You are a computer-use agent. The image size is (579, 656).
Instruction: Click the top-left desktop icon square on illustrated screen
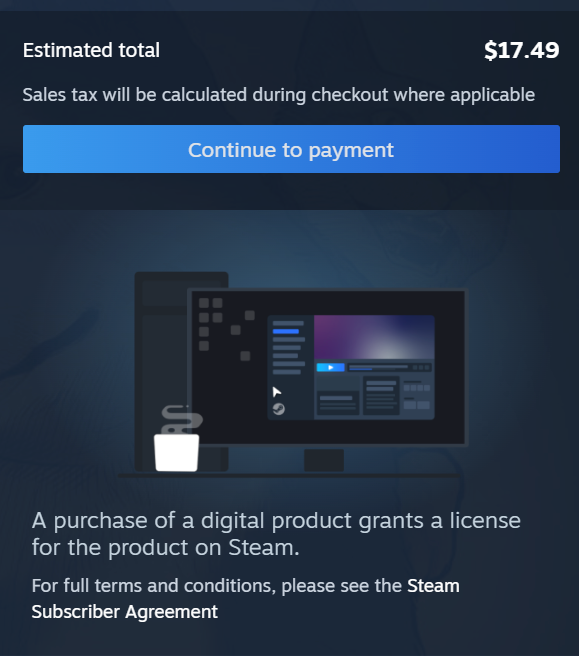[x=204, y=303]
